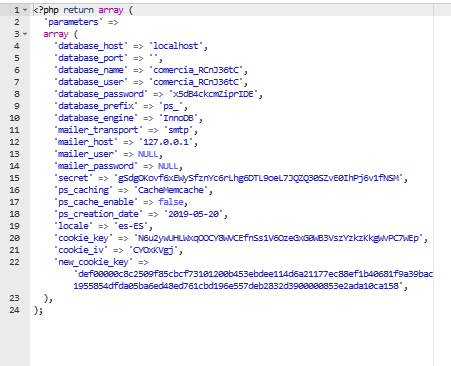Screen dimensions: 451x366
Task: Select line number 8 in gutter
Action: click(17, 94)
